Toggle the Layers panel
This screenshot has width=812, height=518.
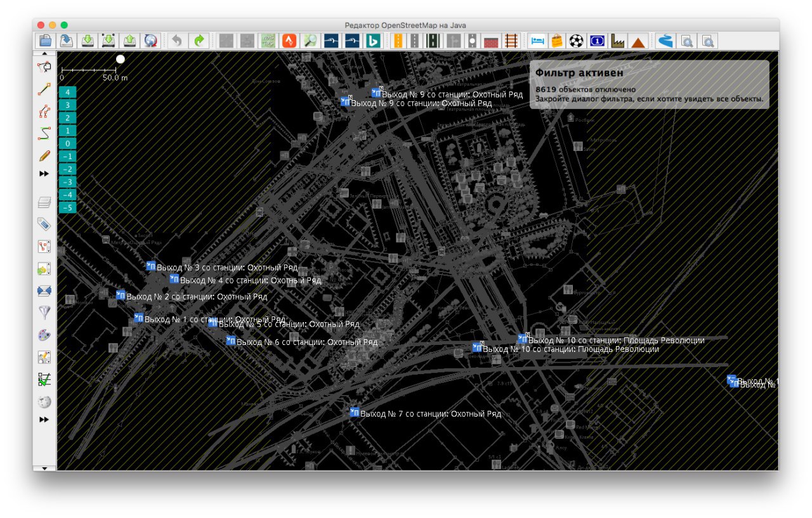[x=44, y=202]
